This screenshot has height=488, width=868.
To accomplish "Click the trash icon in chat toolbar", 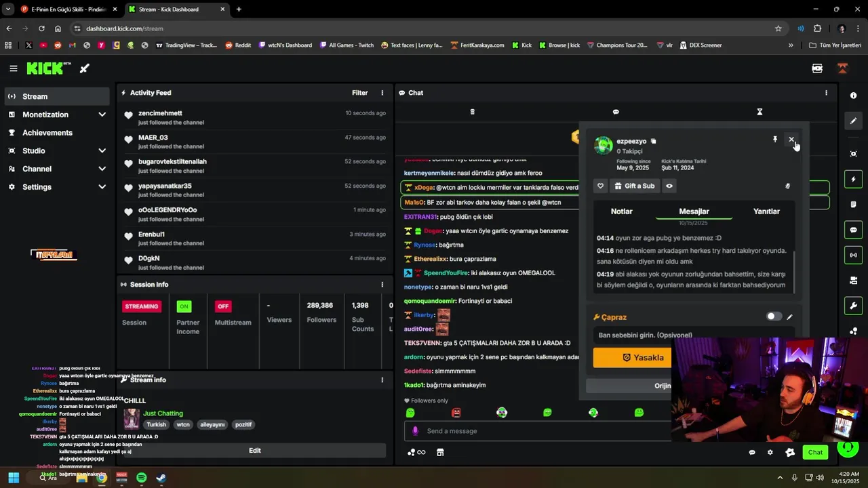I will point(473,112).
